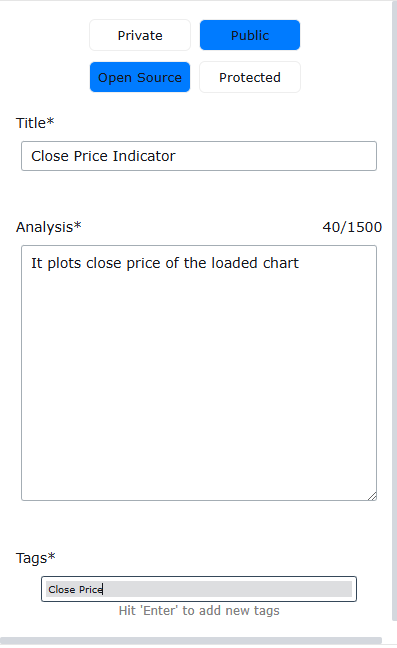The height and width of the screenshot is (648, 397).
Task: Click the Analysis textarea resize handle
Action: coord(372,496)
